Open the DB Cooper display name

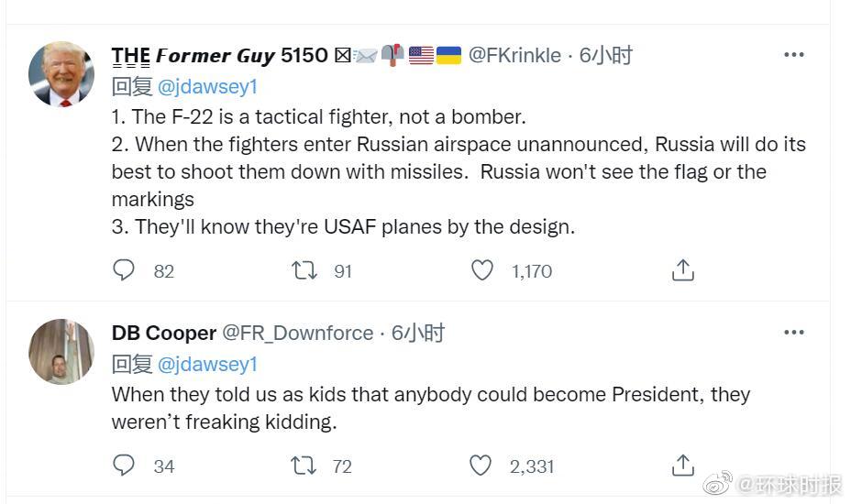164,333
